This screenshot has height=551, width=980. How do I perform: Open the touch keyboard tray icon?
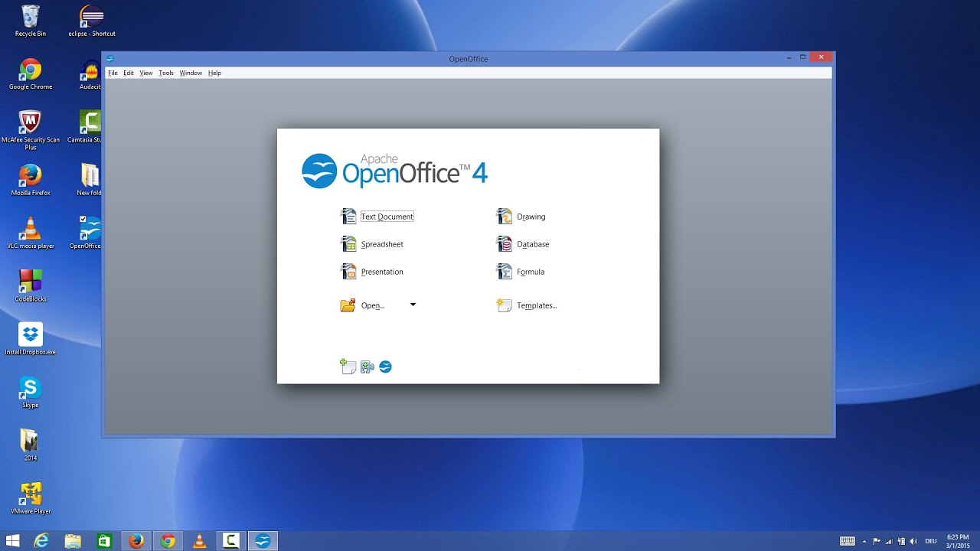[848, 541]
